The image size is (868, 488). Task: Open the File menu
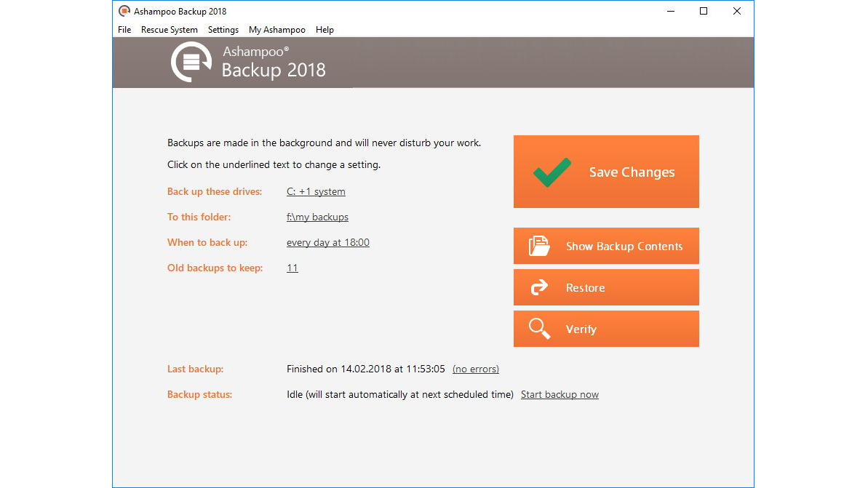(124, 30)
